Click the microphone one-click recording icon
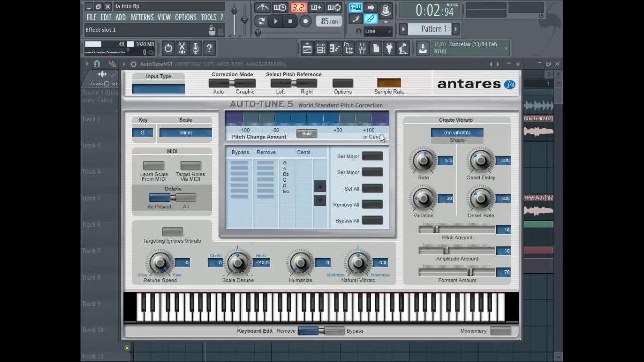The height and width of the screenshot is (362, 644). click(x=195, y=48)
